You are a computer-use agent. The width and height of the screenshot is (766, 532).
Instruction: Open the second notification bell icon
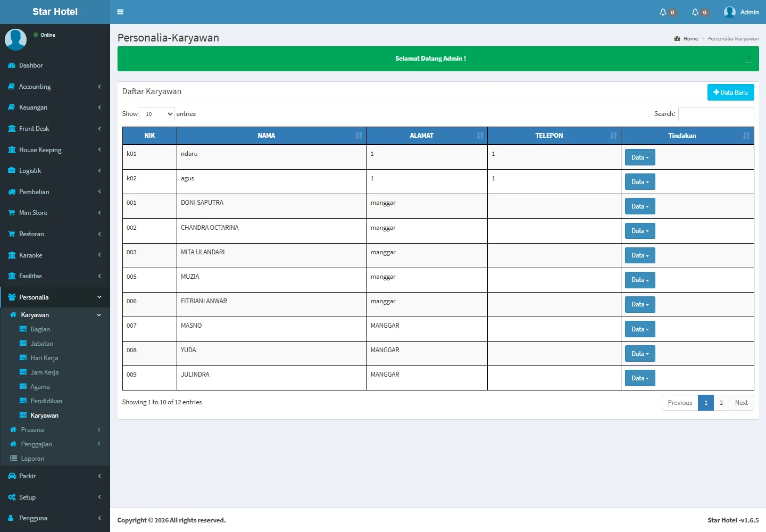[x=695, y=12]
